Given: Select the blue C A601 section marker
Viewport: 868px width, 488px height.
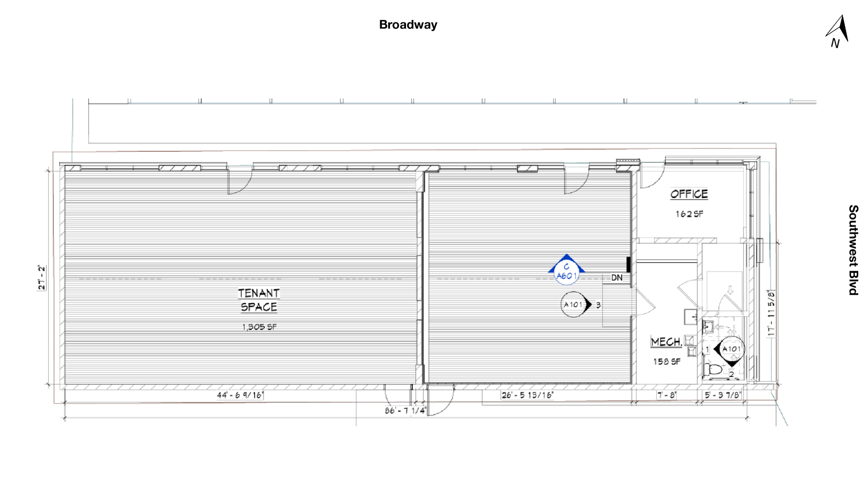Looking at the screenshot, I should tap(566, 270).
